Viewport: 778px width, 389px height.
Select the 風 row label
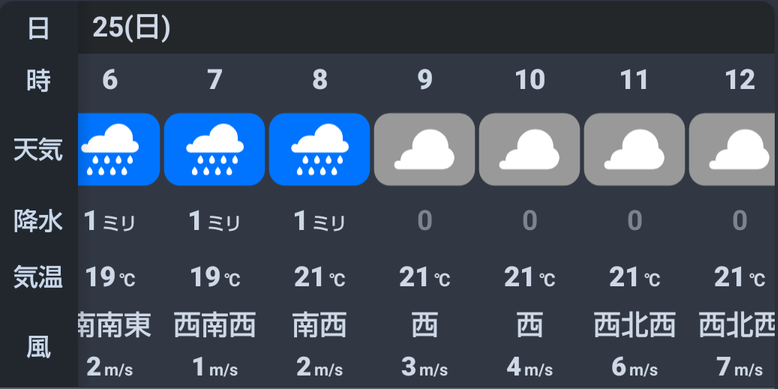pyautogui.click(x=38, y=347)
